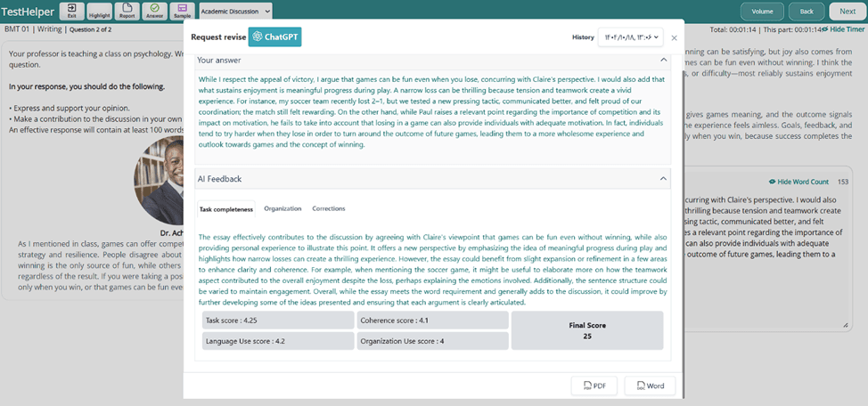
Task: Open the Academic Discussion dropdown
Action: (x=235, y=11)
